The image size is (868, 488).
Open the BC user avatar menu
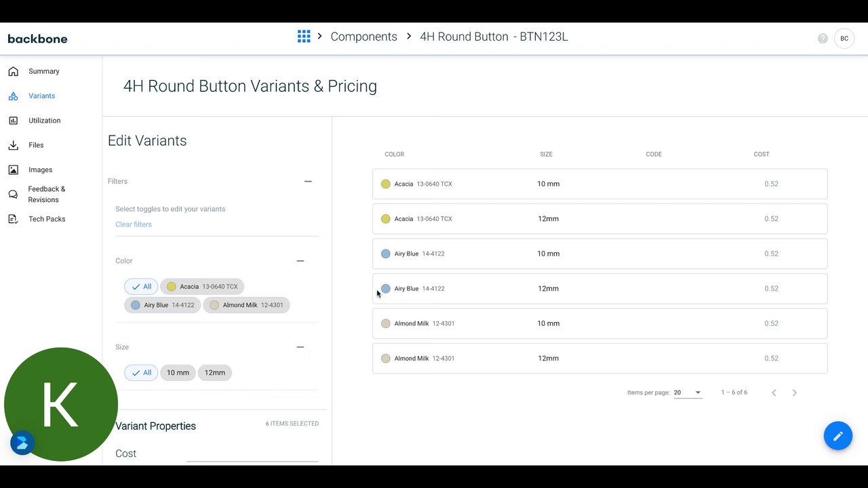[x=844, y=39]
